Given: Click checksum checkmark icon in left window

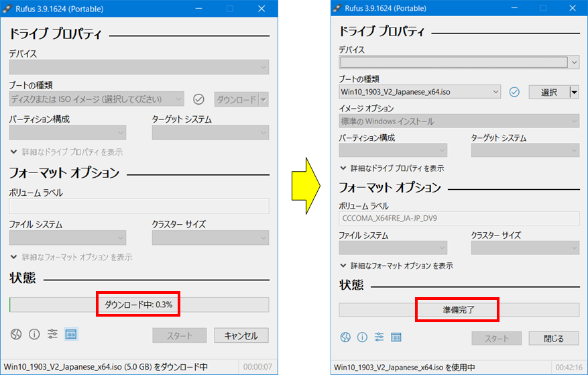Looking at the screenshot, I should (x=198, y=99).
